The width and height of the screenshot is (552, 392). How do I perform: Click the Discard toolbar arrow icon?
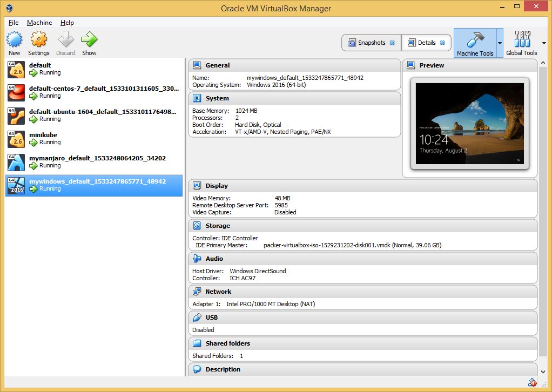pyautogui.click(x=66, y=39)
